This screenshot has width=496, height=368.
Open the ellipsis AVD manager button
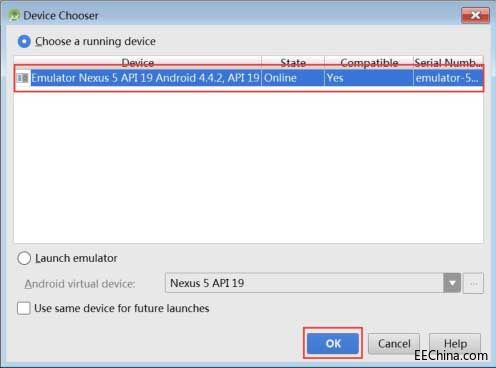tap(473, 283)
